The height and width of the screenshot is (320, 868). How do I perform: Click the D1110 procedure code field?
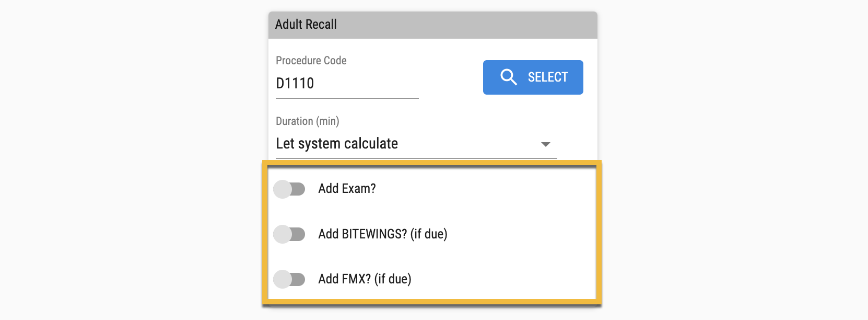tap(347, 84)
